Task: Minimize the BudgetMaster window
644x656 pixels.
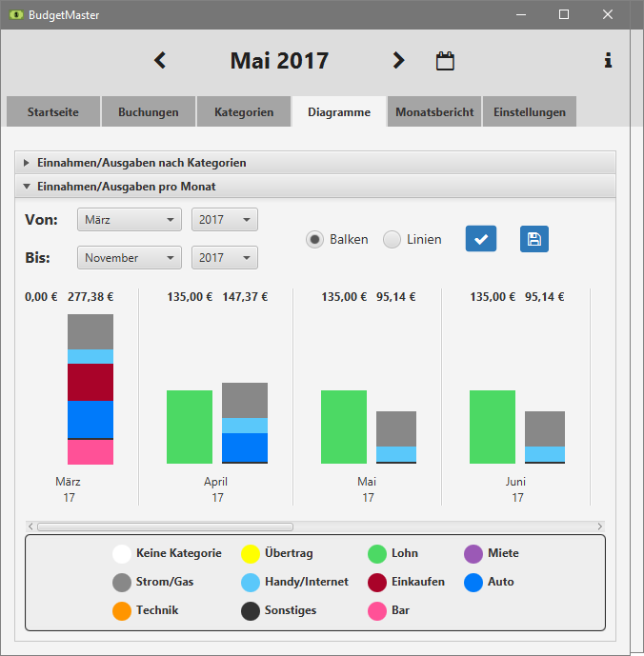Action: (521, 14)
